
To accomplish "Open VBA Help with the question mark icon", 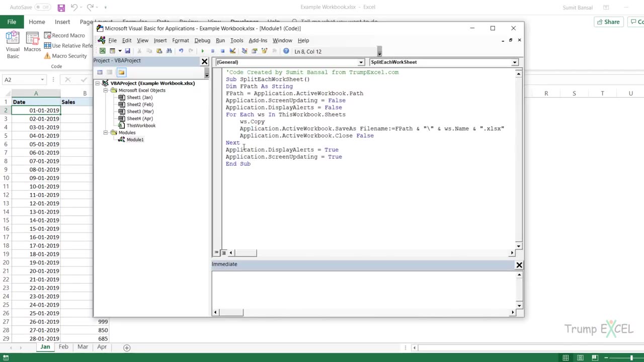I will click(x=286, y=51).
